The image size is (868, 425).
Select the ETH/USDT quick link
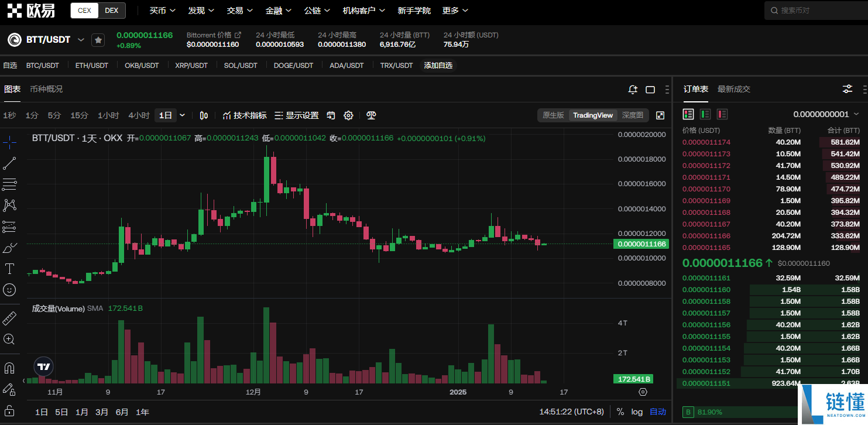(x=92, y=66)
